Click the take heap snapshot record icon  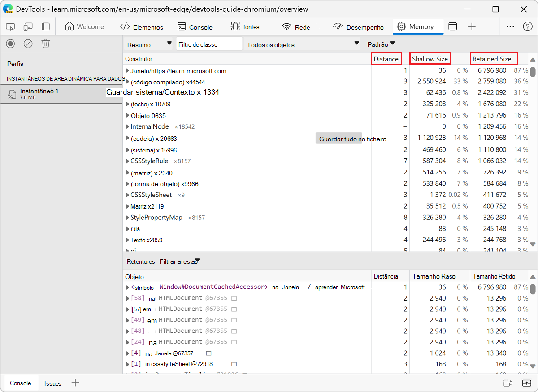tap(10, 44)
